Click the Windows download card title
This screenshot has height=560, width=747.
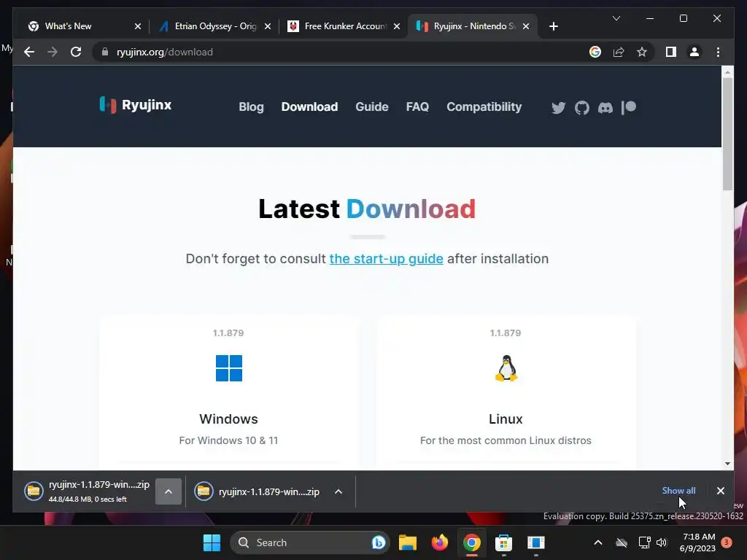[x=228, y=419]
